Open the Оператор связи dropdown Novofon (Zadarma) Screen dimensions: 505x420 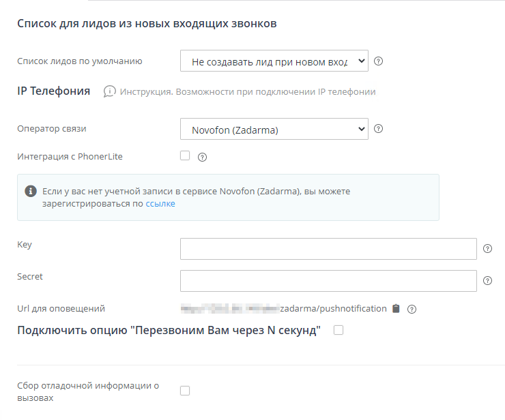[x=274, y=129]
